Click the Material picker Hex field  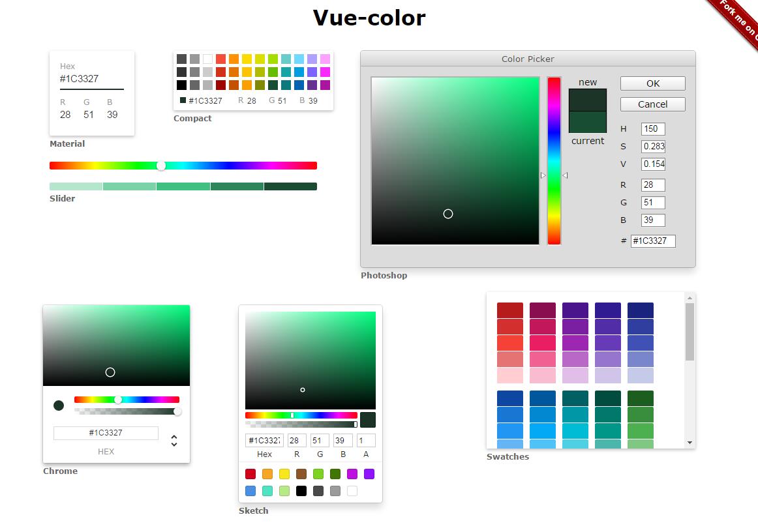point(91,79)
